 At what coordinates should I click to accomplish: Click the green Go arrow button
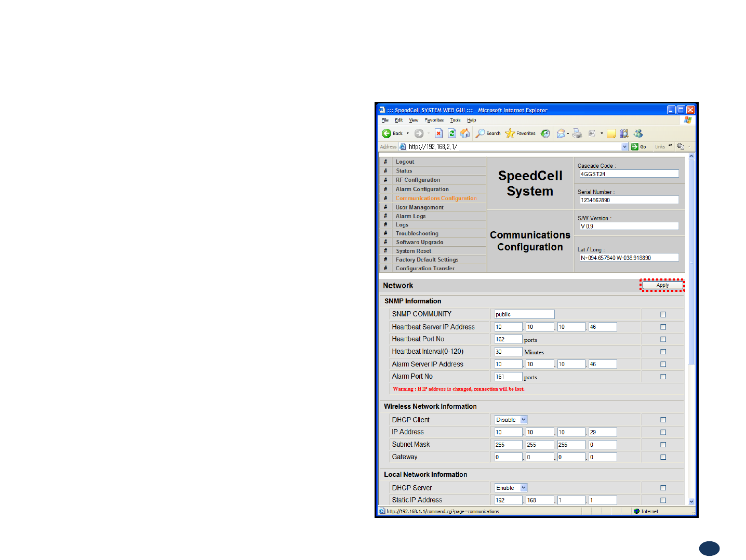635,147
